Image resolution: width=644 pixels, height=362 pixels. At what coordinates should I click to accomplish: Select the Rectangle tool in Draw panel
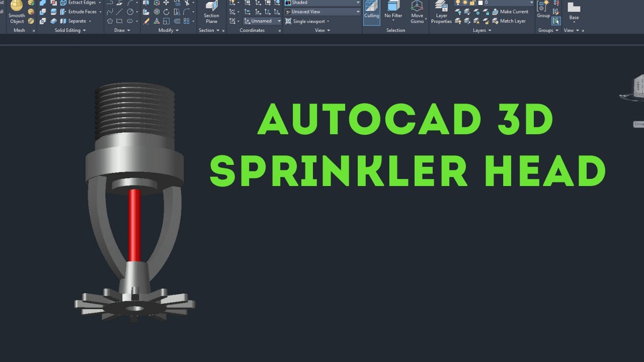click(x=119, y=21)
